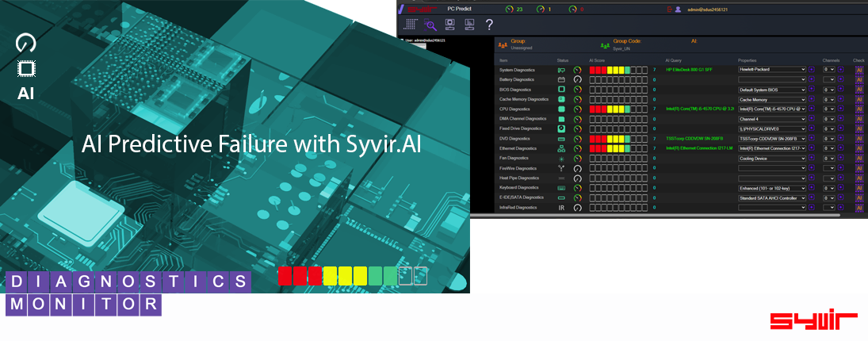Click the DVD Diagnostics gauge icon
868x341 pixels.
pyautogui.click(x=578, y=139)
